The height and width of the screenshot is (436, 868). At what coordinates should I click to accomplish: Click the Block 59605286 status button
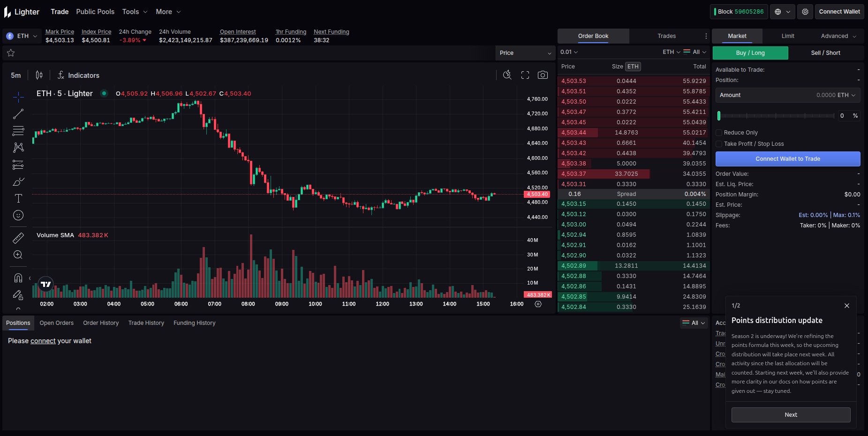[x=739, y=12]
